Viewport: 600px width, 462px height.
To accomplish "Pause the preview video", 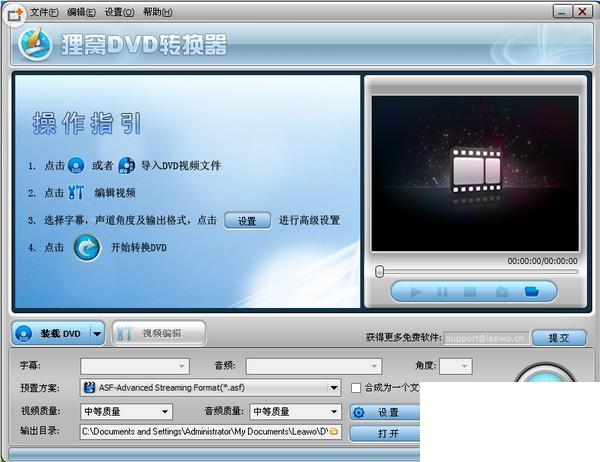I will (442, 292).
